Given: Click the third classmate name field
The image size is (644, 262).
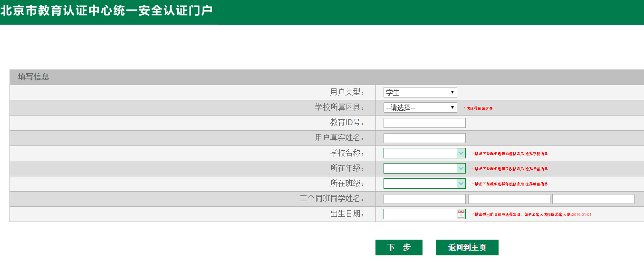Looking at the screenshot, I should (x=593, y=199).
